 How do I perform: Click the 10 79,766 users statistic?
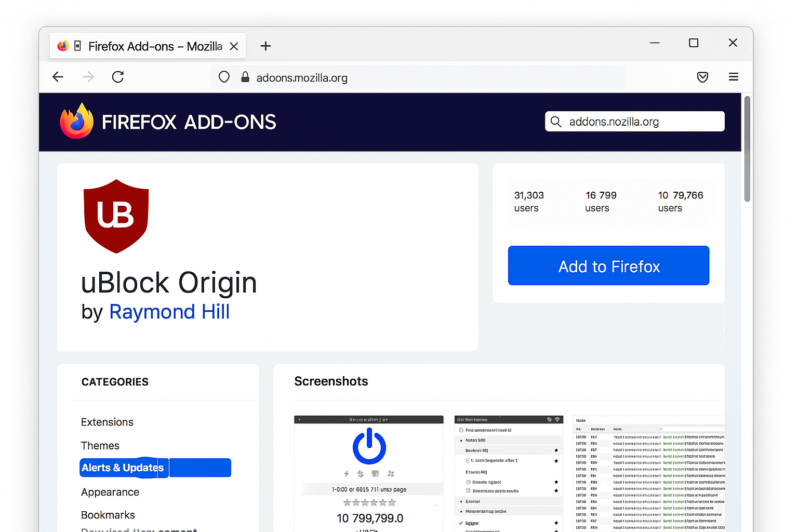click(x=681, y=201)
